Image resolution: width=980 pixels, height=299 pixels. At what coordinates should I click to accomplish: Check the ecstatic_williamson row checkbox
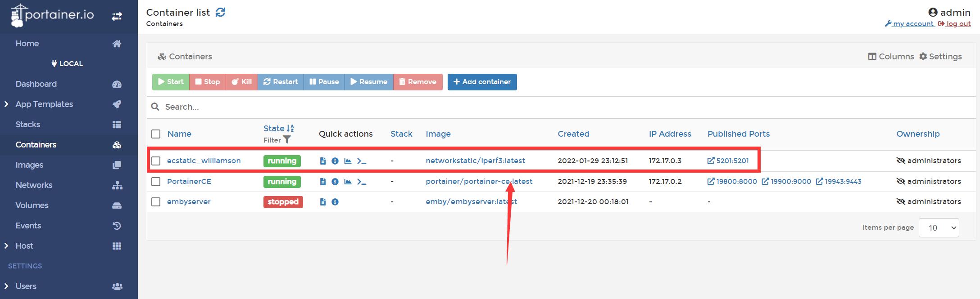click(156, 161)
